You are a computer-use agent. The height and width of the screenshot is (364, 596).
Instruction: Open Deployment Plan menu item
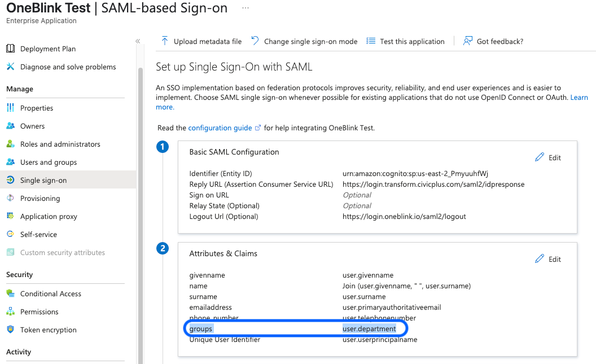pos(48,49)
